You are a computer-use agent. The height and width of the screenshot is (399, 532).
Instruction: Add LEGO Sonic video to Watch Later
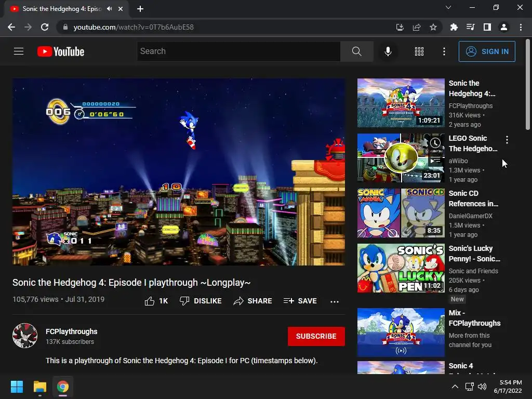click(x=435, y=143)
